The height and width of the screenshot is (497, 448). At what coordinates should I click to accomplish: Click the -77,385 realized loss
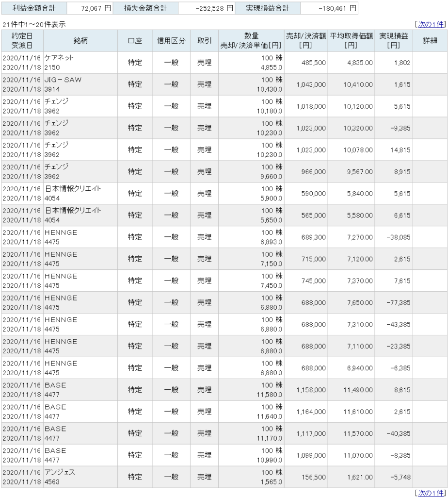398,303
